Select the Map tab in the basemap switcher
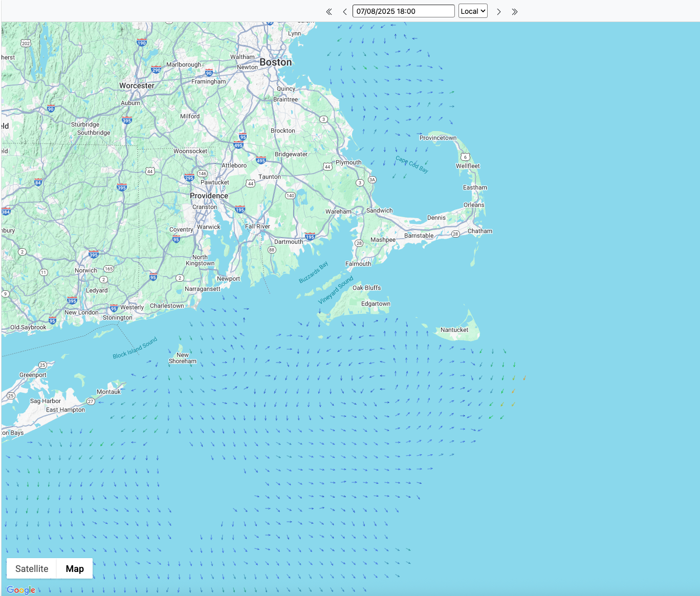 coord(75,568)
